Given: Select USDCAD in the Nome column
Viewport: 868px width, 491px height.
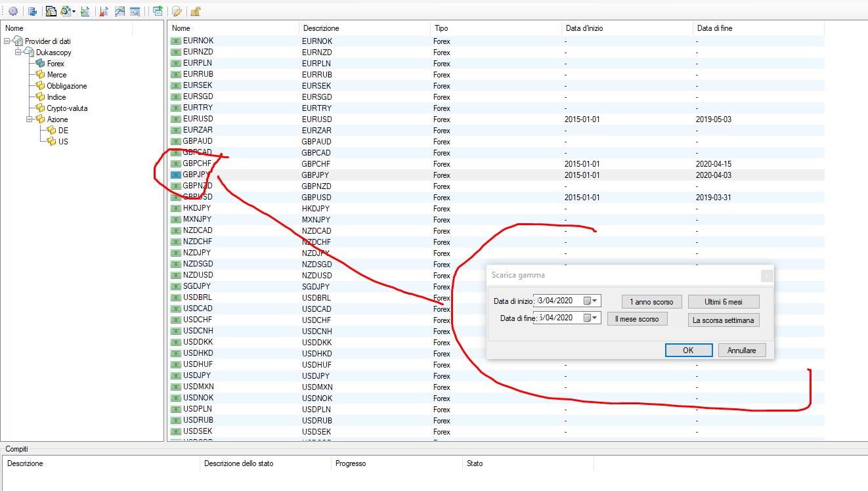Looking at the screenshot, I should pos(198,309).
